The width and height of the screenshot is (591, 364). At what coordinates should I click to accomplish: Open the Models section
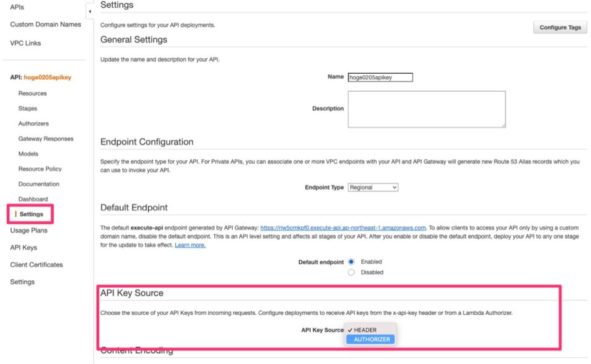pyautogui.click(x=28, y=154)
